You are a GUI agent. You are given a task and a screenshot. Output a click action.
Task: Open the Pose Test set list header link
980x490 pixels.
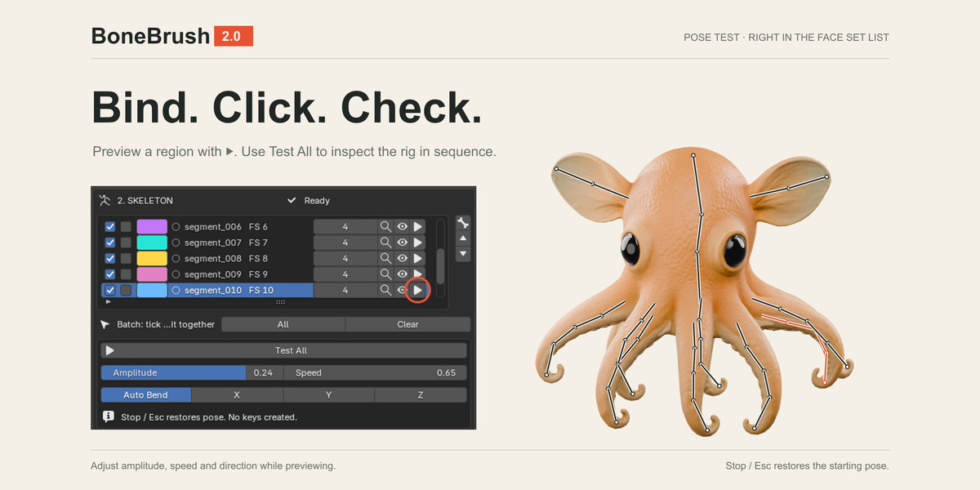click(786, 38)
